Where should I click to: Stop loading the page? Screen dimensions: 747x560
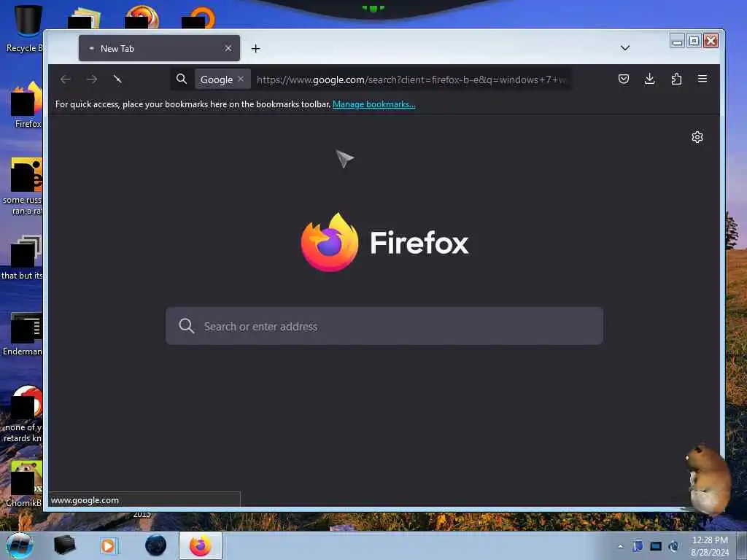(117, 79)
